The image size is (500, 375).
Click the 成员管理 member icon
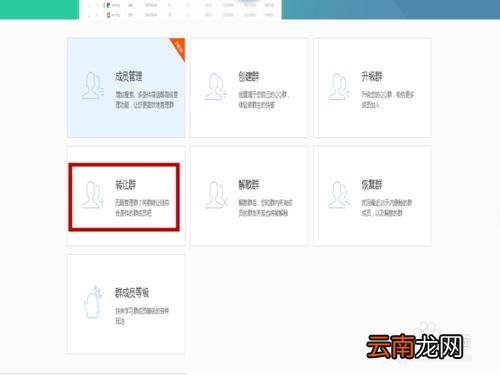[92, 86]
